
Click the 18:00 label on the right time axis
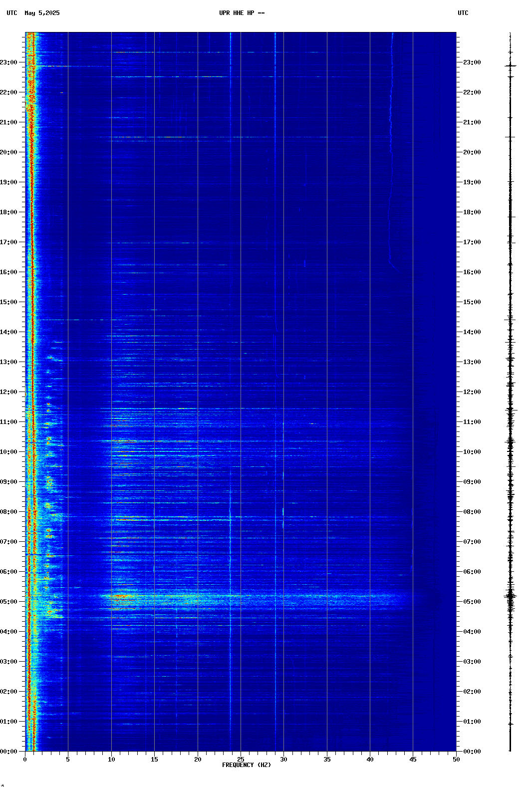pyautogui.click(x=472, y=212)
